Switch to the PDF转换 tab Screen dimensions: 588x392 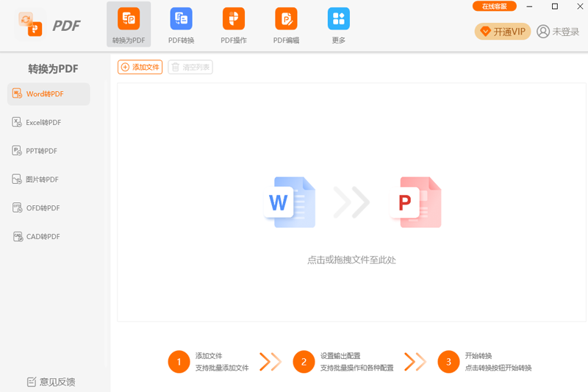click(x=181, y=19)
